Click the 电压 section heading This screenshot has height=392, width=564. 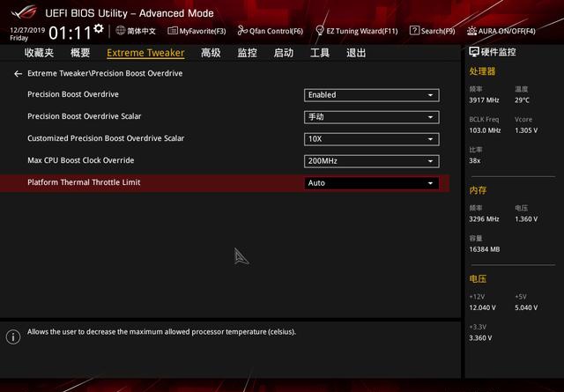[x=478, y=278]
